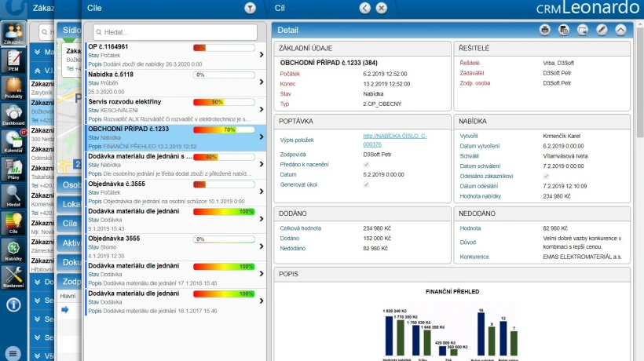Toggle the Generovat úkol checkbox

[x=366, y=184]
